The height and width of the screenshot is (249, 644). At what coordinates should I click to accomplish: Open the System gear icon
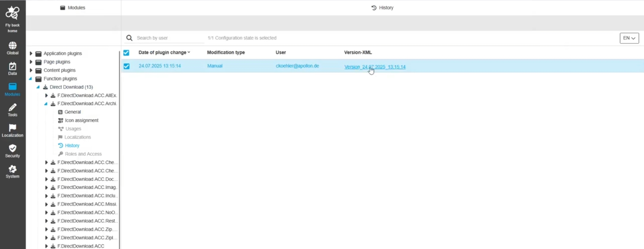pyautogui.click(x=13, y=169)
